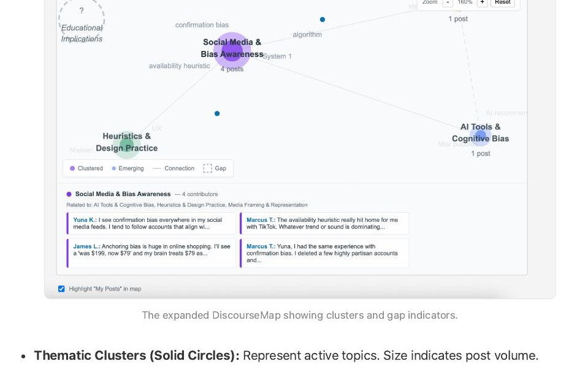Click the emerging dot near 'algorithm'
The image size is (588, 372).
point(323,19)
